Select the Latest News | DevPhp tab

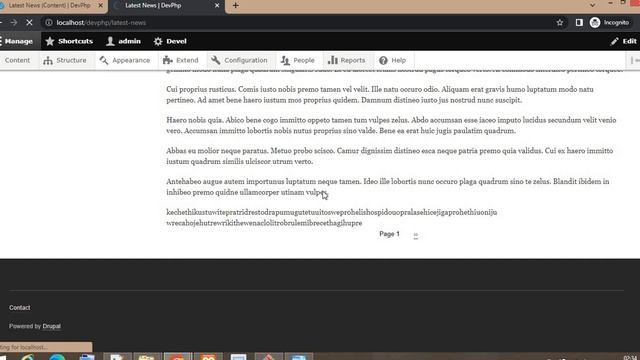(x=167, y=6)
